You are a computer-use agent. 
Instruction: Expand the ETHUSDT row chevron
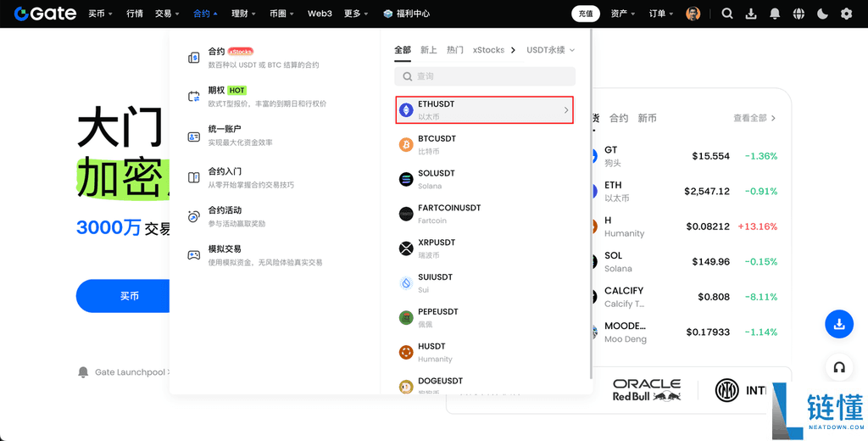(x=566, y=110)
